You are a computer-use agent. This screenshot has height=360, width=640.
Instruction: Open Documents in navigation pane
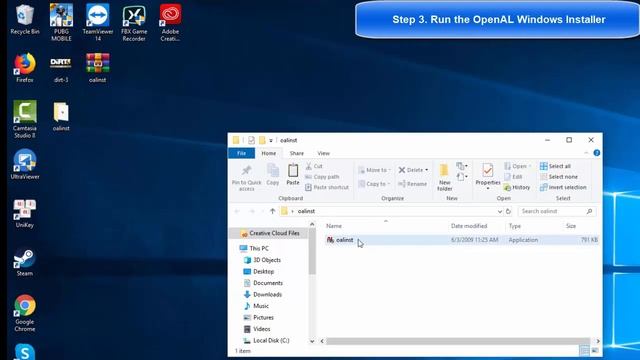tap(263, 283)
